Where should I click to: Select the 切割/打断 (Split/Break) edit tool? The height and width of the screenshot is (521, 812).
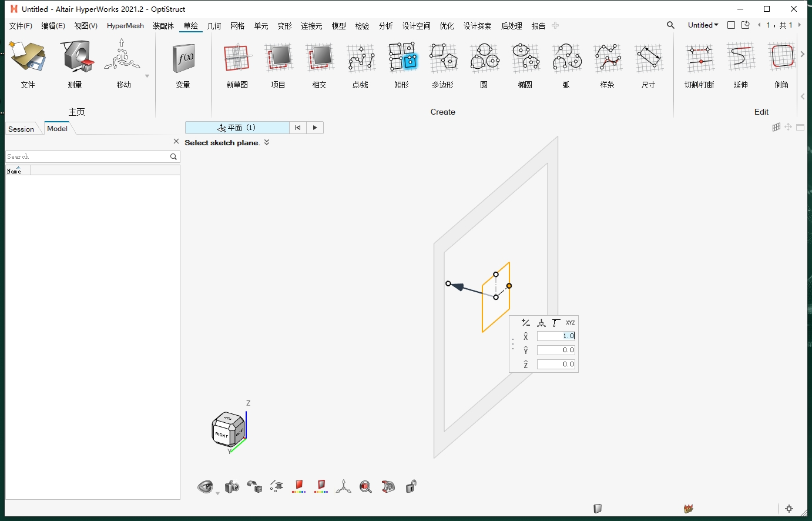699,66
